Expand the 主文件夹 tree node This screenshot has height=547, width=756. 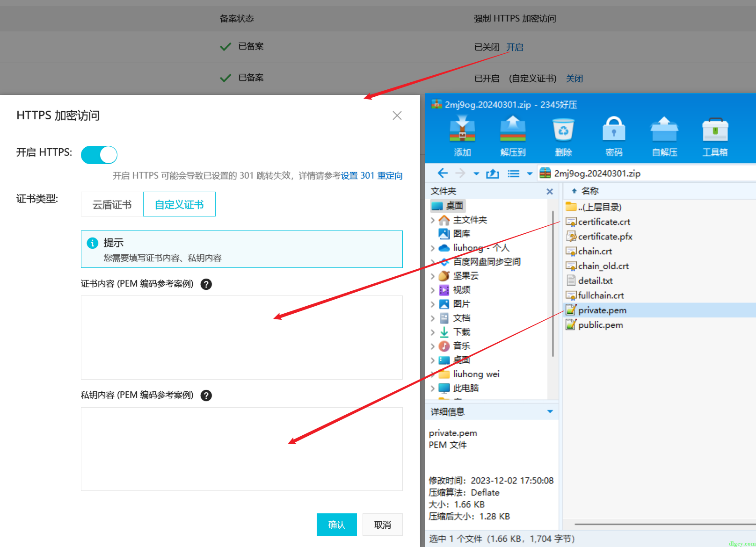tap(432, 220)
